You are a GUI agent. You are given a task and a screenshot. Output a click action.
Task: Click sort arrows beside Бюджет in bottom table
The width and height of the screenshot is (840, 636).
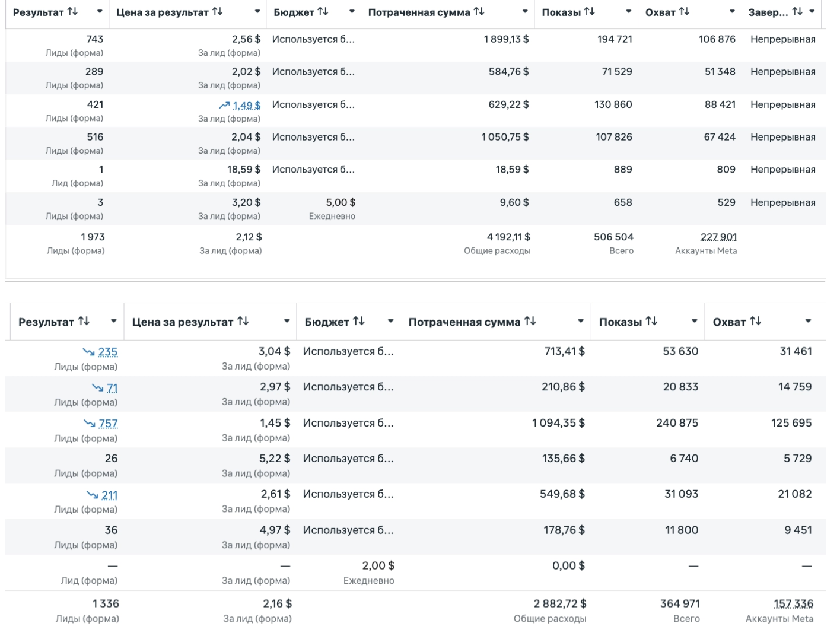click(358, 321)
